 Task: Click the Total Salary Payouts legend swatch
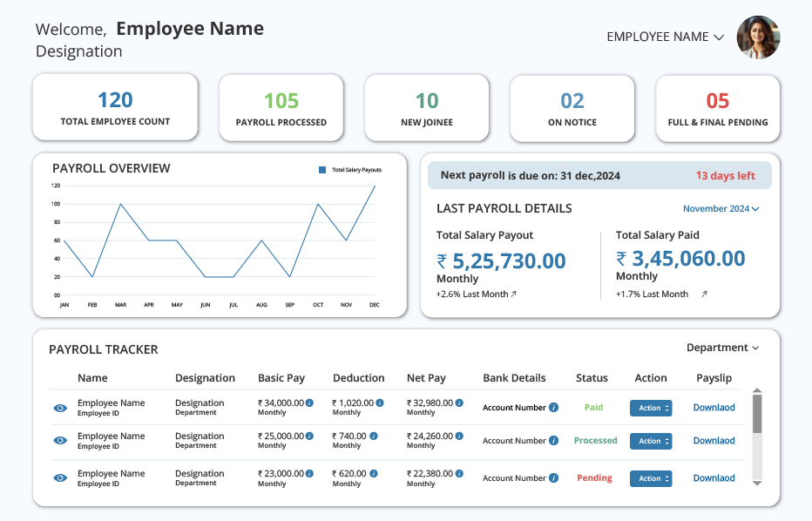(322, 170)
